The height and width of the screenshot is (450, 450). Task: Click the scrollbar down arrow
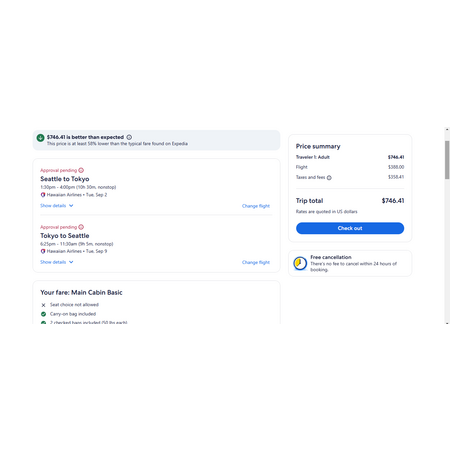pyautogui.click(x=447, y=323)
